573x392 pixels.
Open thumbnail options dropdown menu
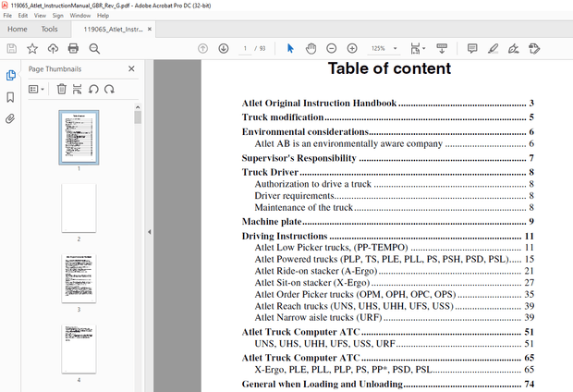pyautogui.click(x=36, y=89)
